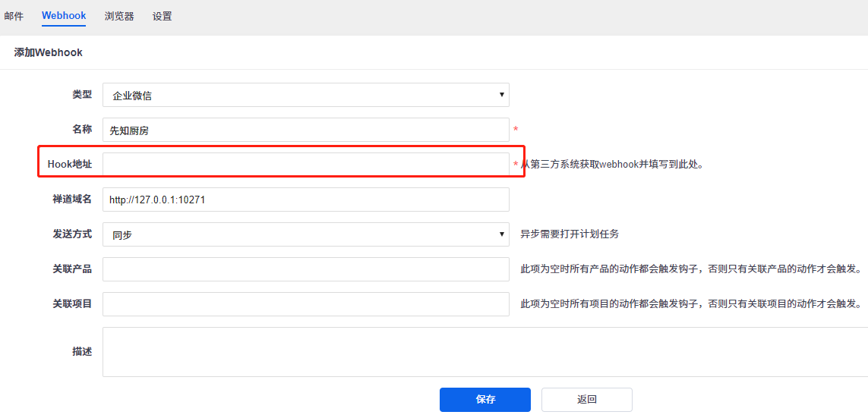The width and height of the screenshot is (868, 418).
Task: Click the 关联项目 input box
Action: point(305,304)
